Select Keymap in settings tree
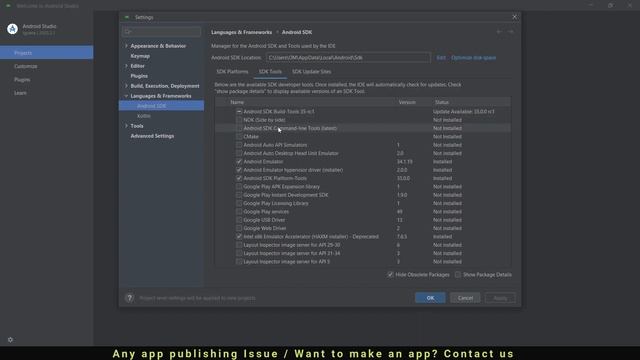The height and width of the screenshot is (360, 640). point(140,56)
